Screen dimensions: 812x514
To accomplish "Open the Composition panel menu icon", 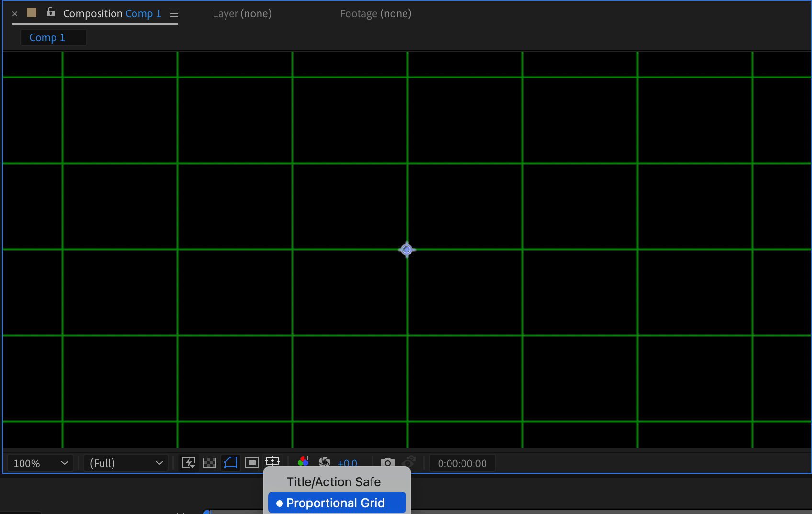I will pos(174,14).
